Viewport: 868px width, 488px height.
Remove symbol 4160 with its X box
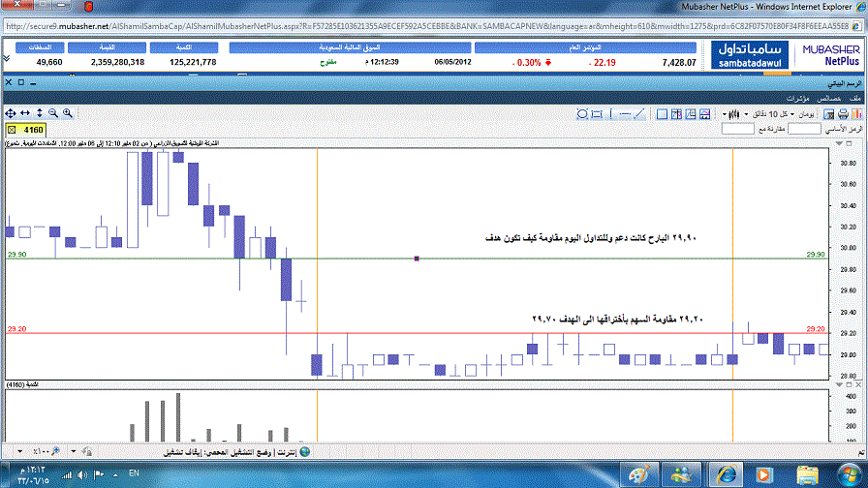point(12,130)
